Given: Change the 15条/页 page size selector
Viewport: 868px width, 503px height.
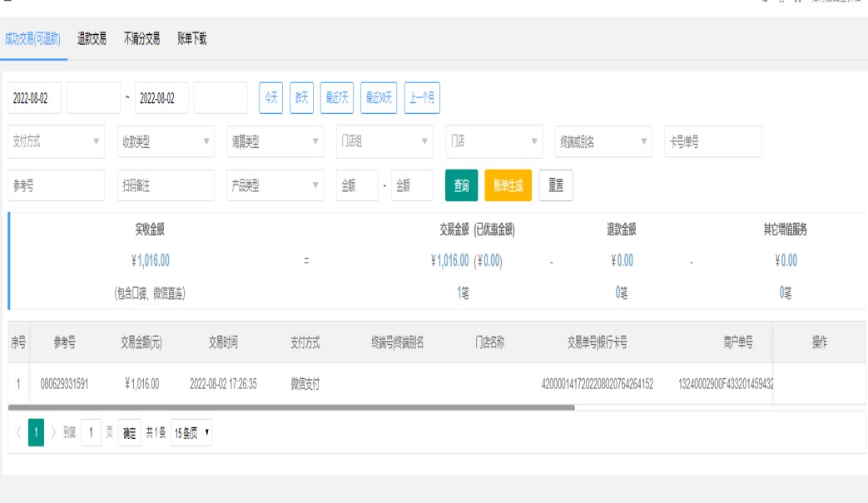Looking at the screenshot, I should (x=191, y=433).
